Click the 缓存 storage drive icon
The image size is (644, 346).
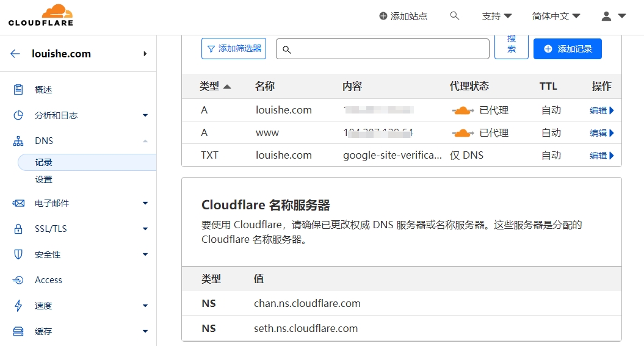[x=18, y=331]
